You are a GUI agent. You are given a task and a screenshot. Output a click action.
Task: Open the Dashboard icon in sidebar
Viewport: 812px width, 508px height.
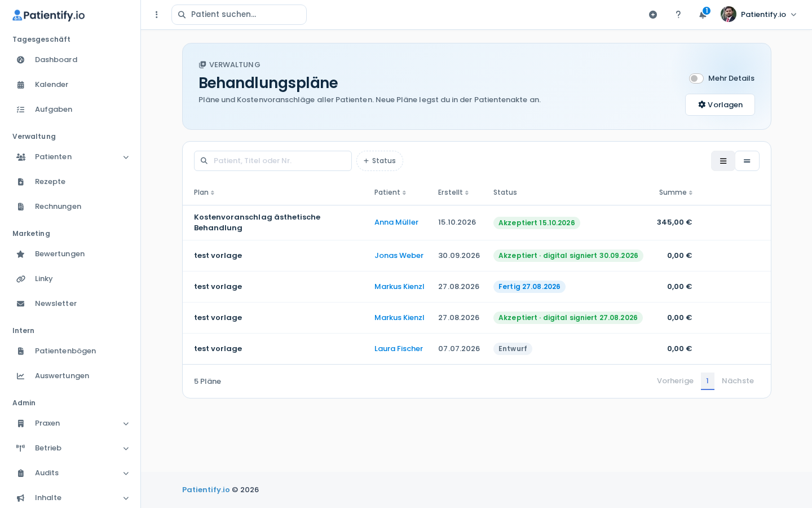pos(21,60)
